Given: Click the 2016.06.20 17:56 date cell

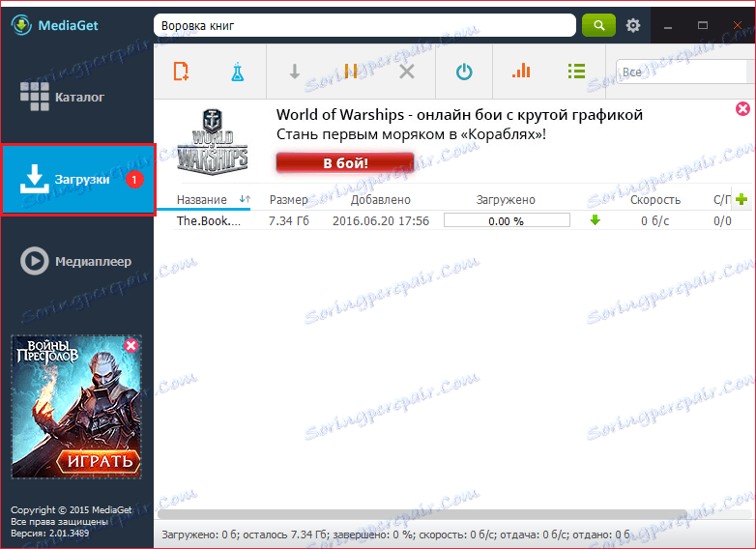Looking at the screenshot, I should [x=381, y=220].
